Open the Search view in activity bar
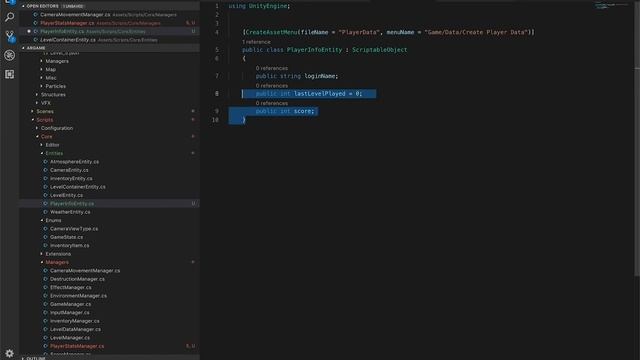 [9, 17]
